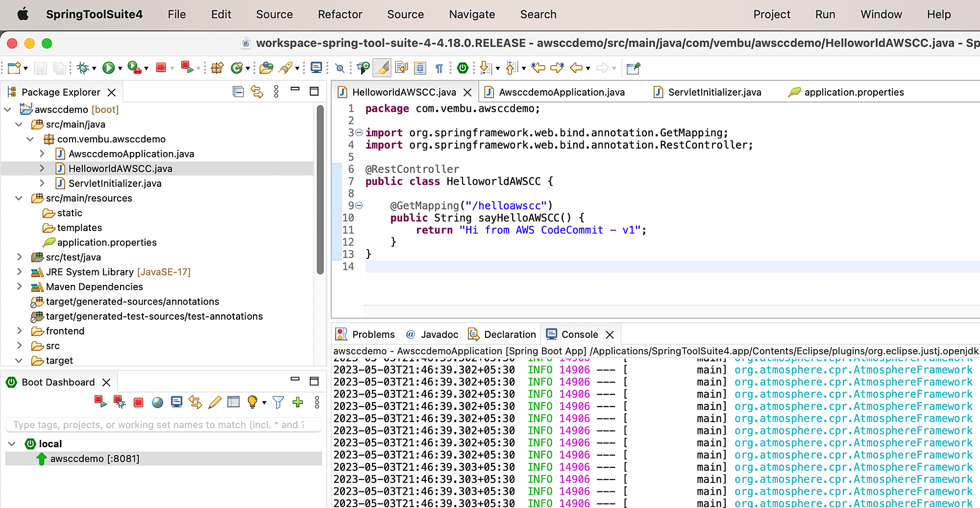980x508 pixels.
Task: Open browser globe icon in Boot Dashboard
Action: pos(157,403)
